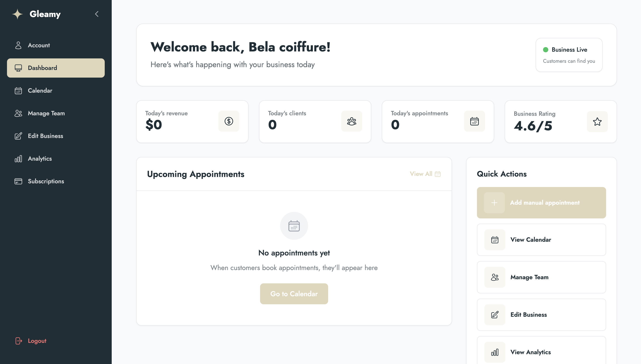
Task: Click the View Calendar quick action icon
Action: (495, 240)
